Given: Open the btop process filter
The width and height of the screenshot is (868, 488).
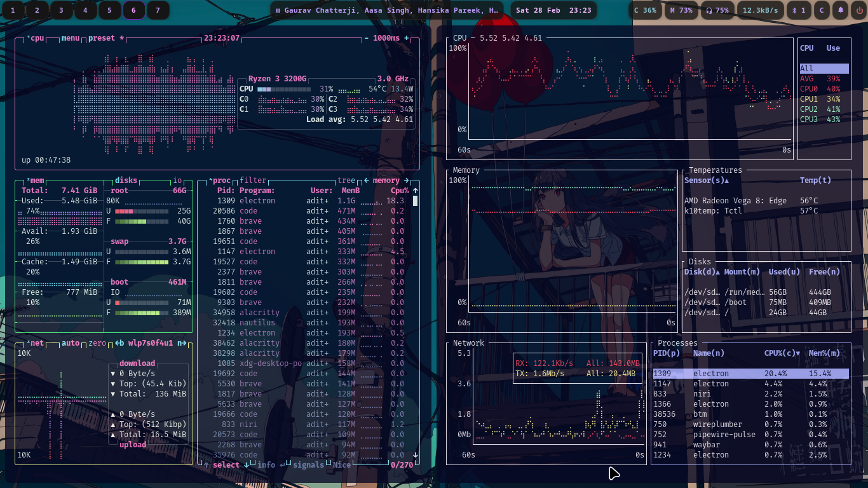Looking at the screenshot, I should (x=253, y=180).
